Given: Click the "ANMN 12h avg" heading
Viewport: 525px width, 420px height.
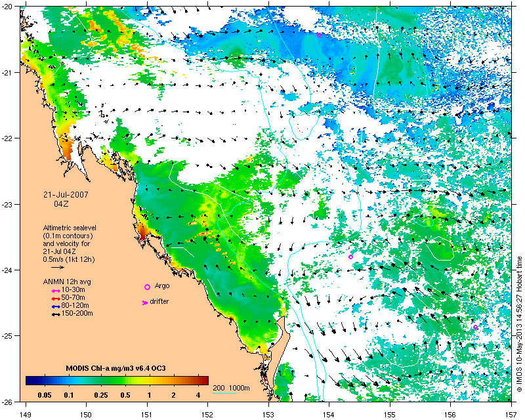Looking at the screenshot, I should coord(67,282).
